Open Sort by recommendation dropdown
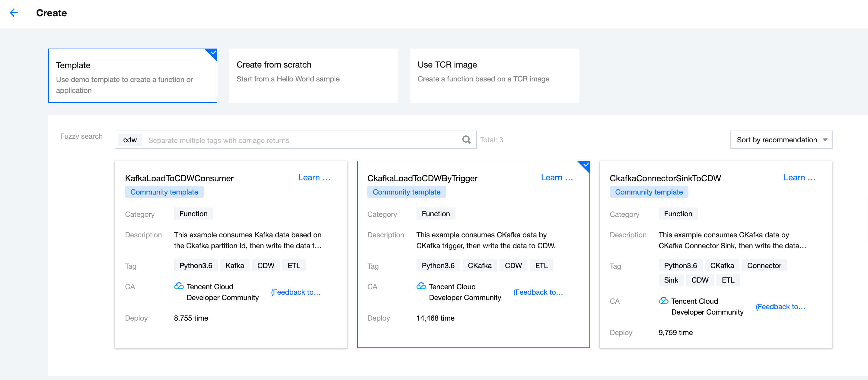Image resolution: width=868 pixels, height=380 pixels. 777,140
